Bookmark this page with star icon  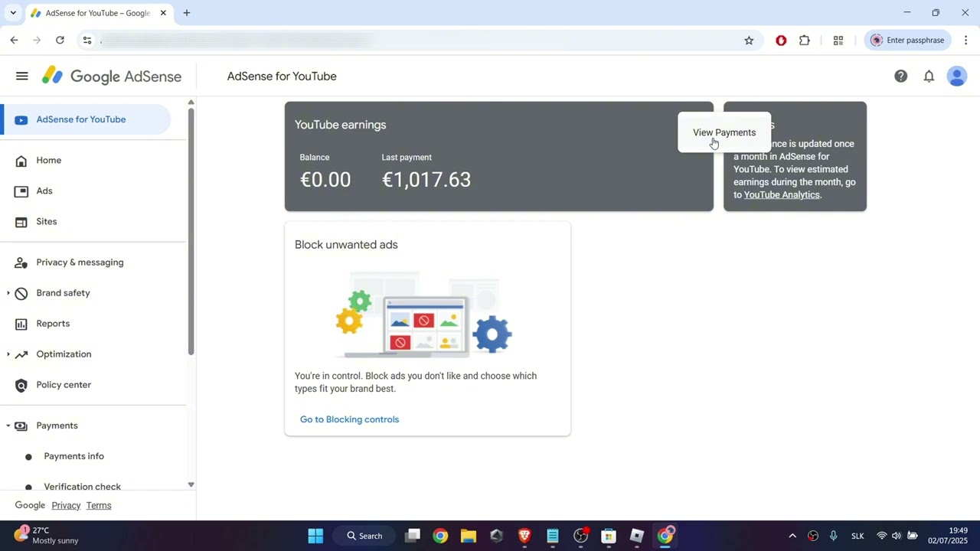[x=749, y=40]
